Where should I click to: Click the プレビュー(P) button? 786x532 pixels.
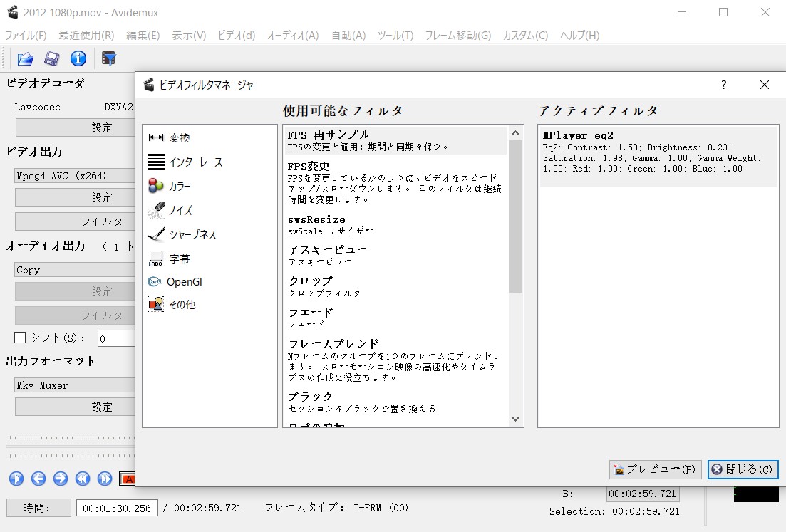click(x=655, y=470)
